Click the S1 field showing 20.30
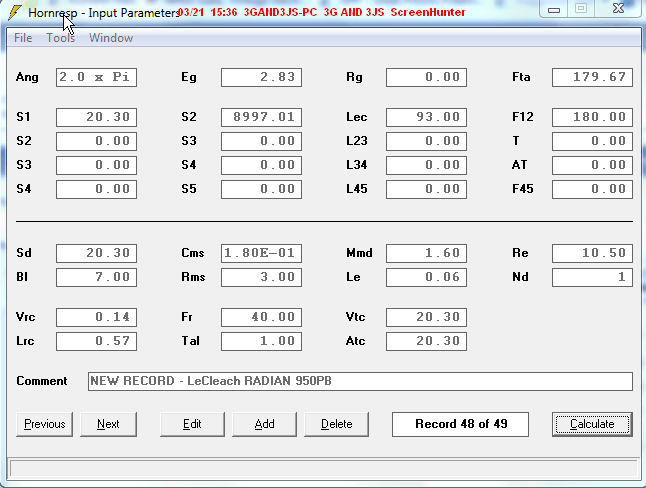This screenshot has width=646, height=488. [x=96, y=117]
